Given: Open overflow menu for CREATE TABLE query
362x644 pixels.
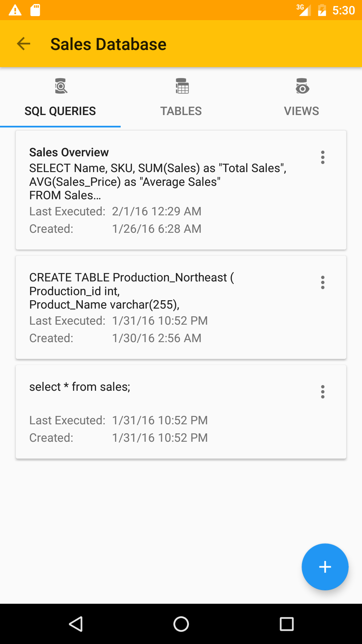Looking at the screenshot, I should click(323, 282).
